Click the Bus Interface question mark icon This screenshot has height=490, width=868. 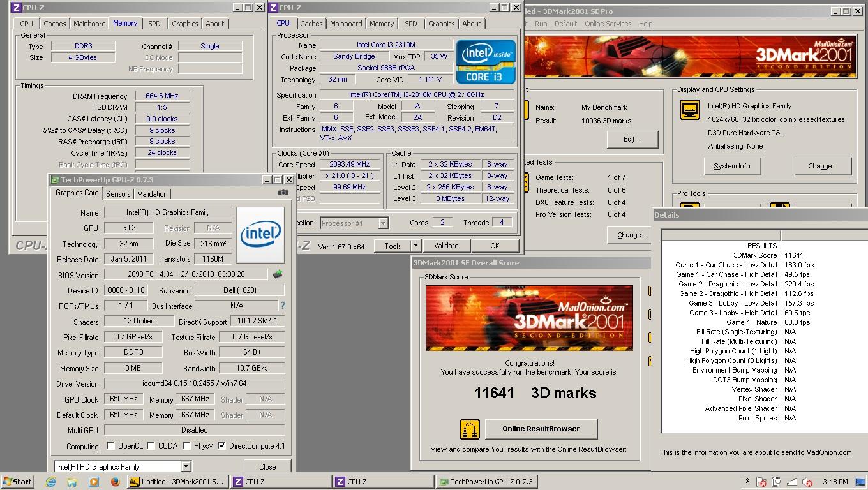[x=282, y=306]
